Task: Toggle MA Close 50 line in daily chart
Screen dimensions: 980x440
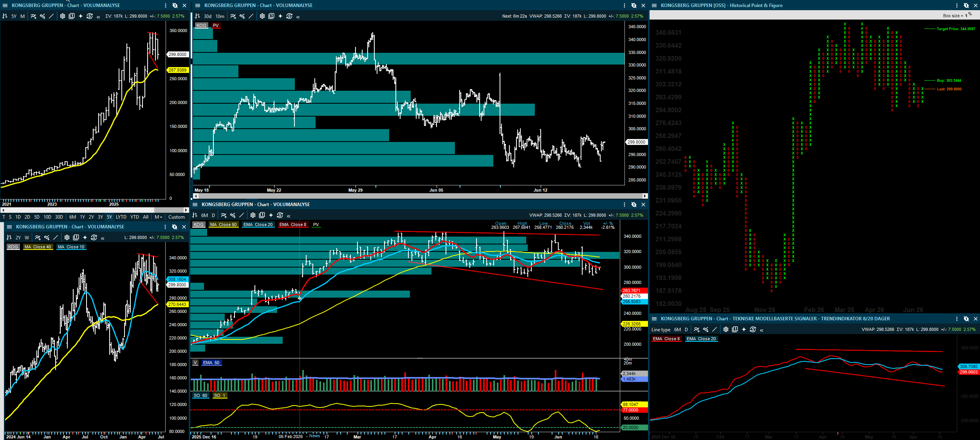Action: [224, 224]
